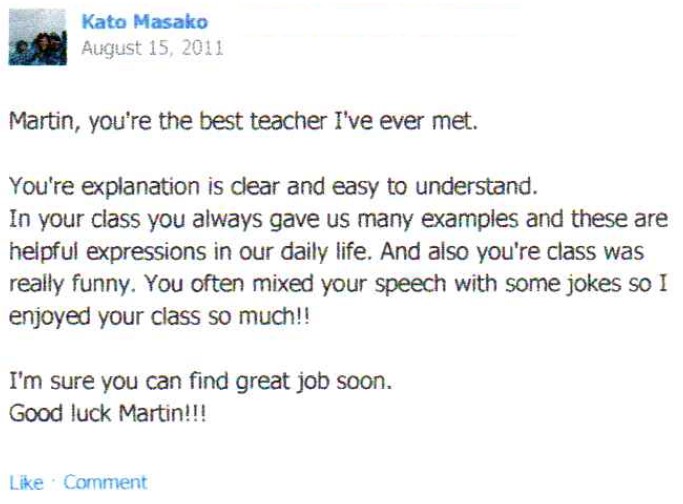Viewport: 683px width, 504px height.
Task: Click Kato Masako's profile picture thumbnail
Action: [38, 36]
